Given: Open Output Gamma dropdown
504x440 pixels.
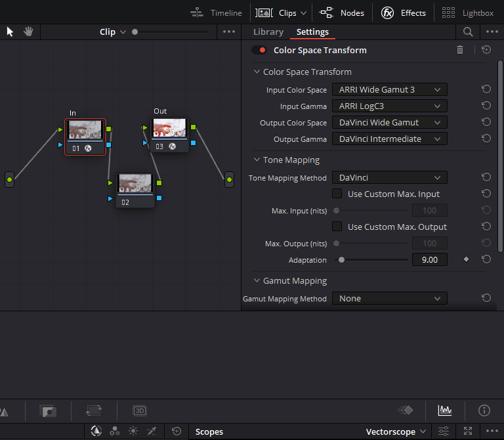Looking at the screenshot, I should (x=390, y=139).
